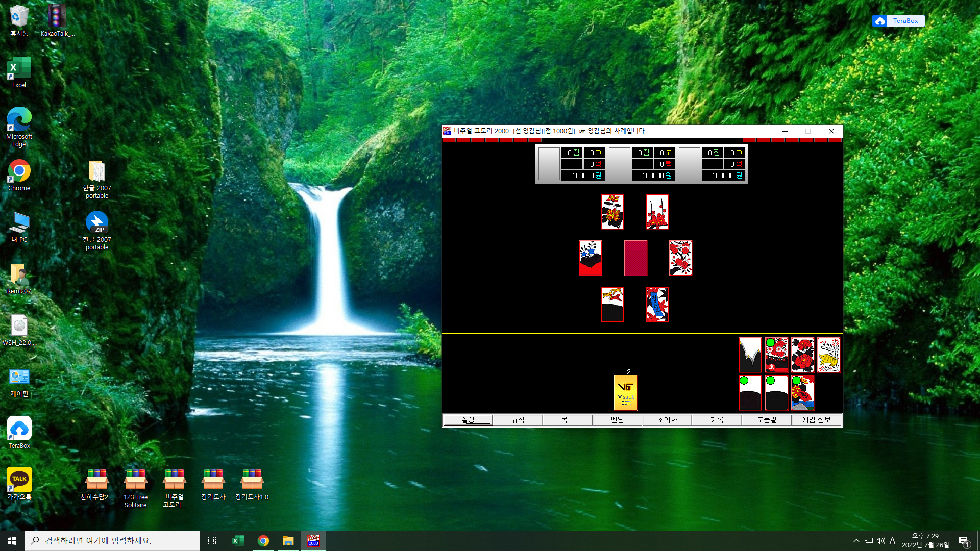Click the 고도리 2000 taskbar icon
980x551 pixels.
pos(313,540)
